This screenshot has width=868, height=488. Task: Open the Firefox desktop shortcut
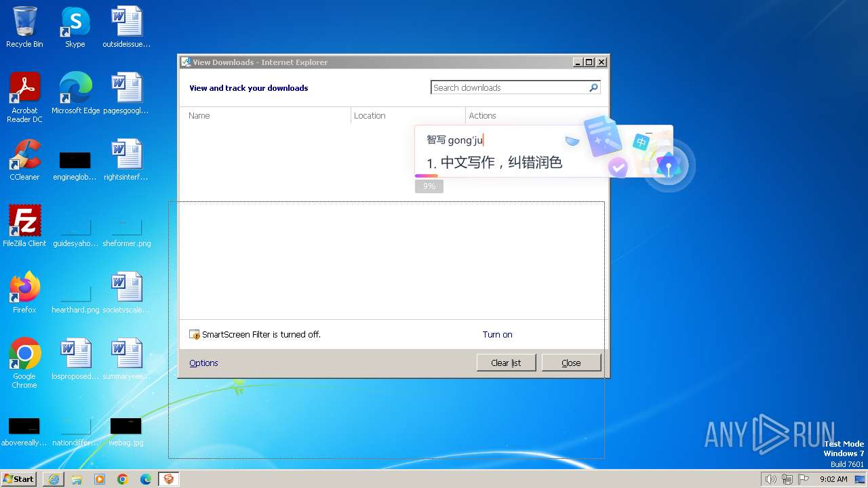(24, 293)
